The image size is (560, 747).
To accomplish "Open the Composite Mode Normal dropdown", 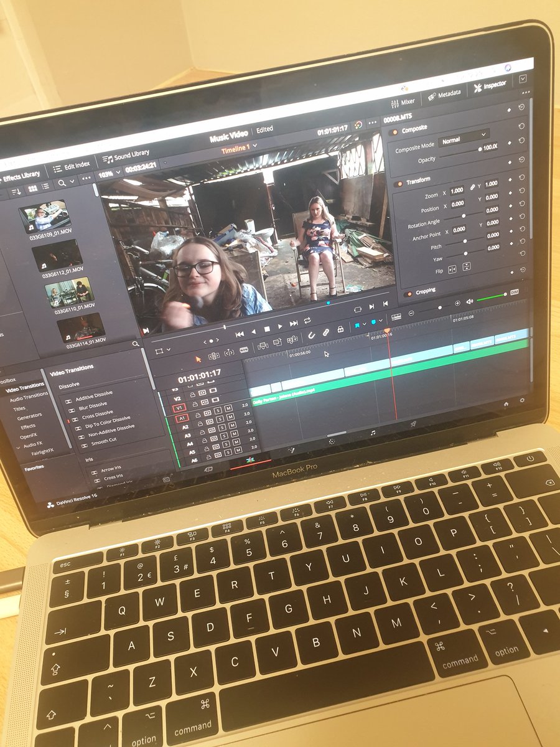I will [464, 139].
